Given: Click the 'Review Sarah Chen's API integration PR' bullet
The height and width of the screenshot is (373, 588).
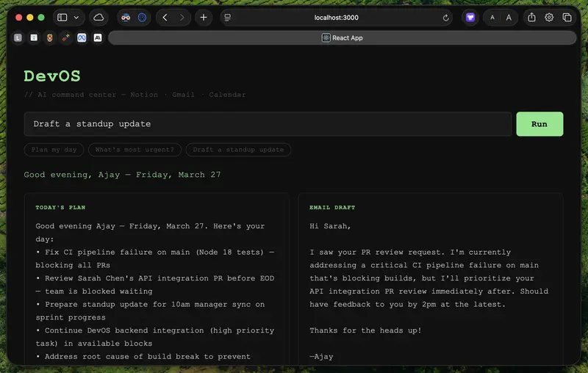Looking at the screenshot, I should coord(155,285).
